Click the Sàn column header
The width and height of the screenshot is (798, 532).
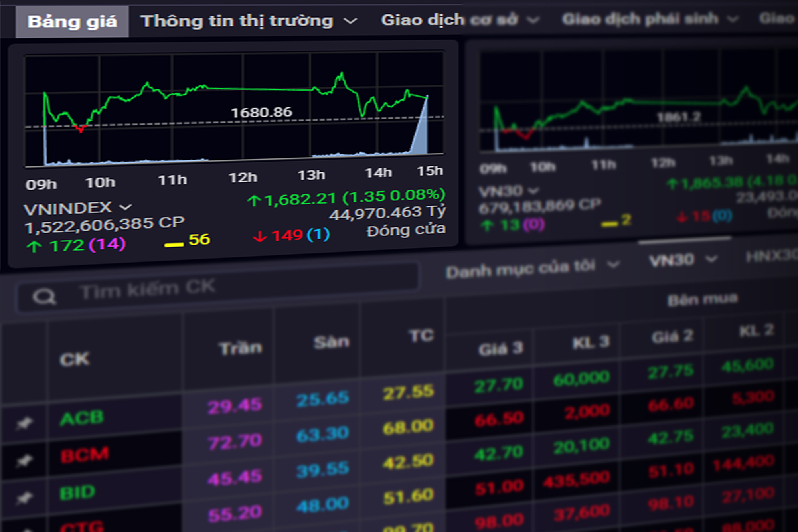pyautogui.click(x=331, y=342)
